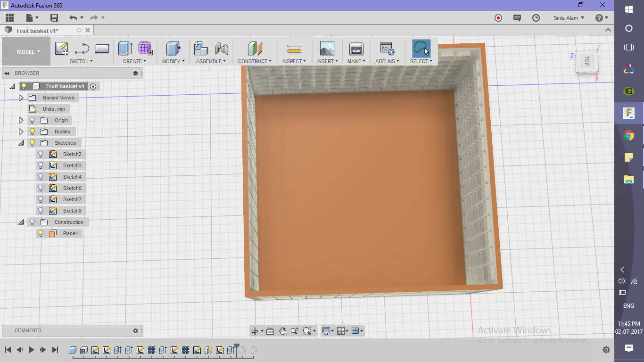Open the data panel grid icon
Viewport: 644px width, 362px height.
9,18
